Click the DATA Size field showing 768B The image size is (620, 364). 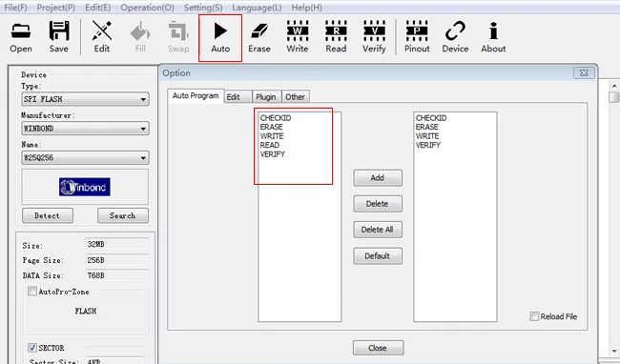tap(117, 275)
